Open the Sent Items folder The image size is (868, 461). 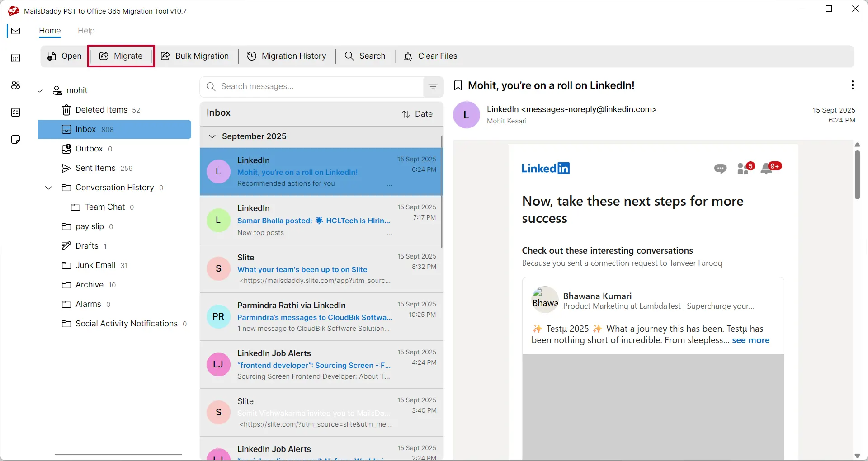tap(114, 168)
